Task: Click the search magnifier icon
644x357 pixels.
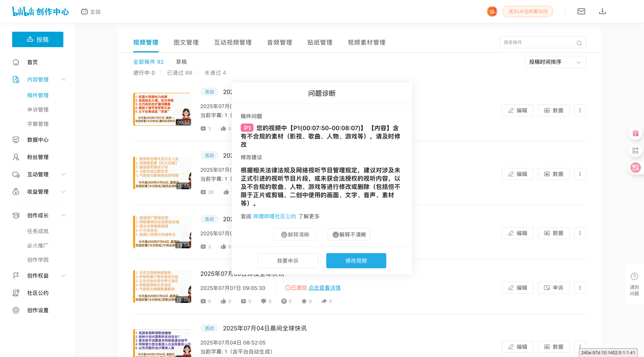Action: coord(579,43)
